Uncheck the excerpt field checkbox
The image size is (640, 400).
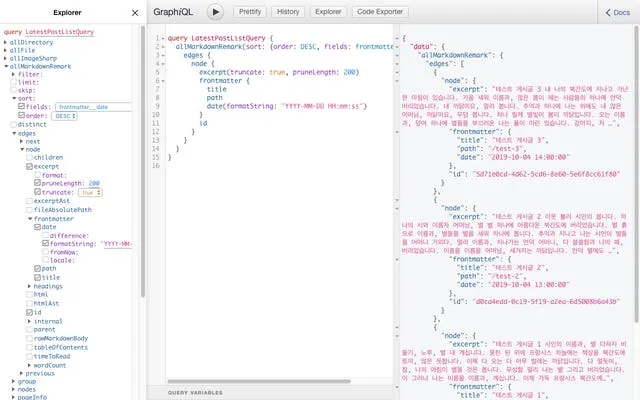pos(30,167)
